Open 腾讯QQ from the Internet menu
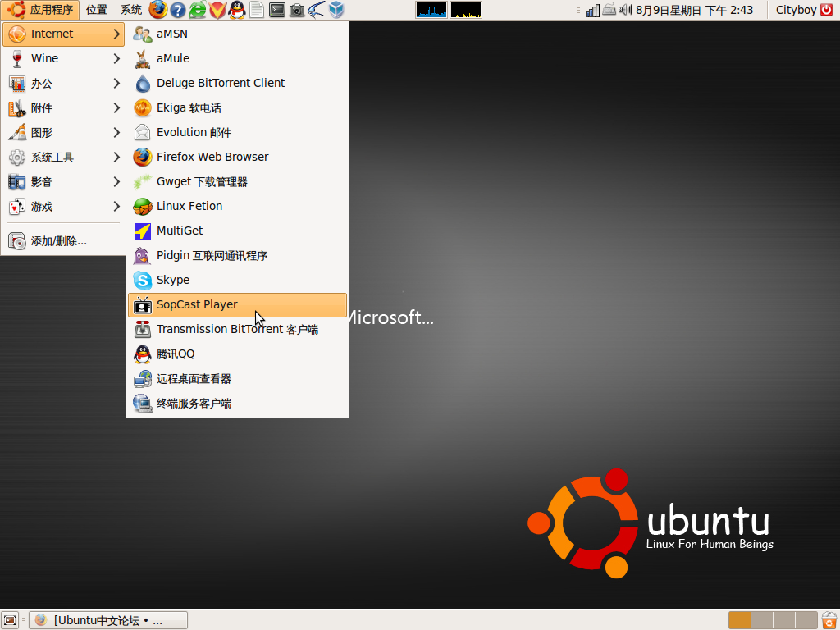 [x=237, y=354]
